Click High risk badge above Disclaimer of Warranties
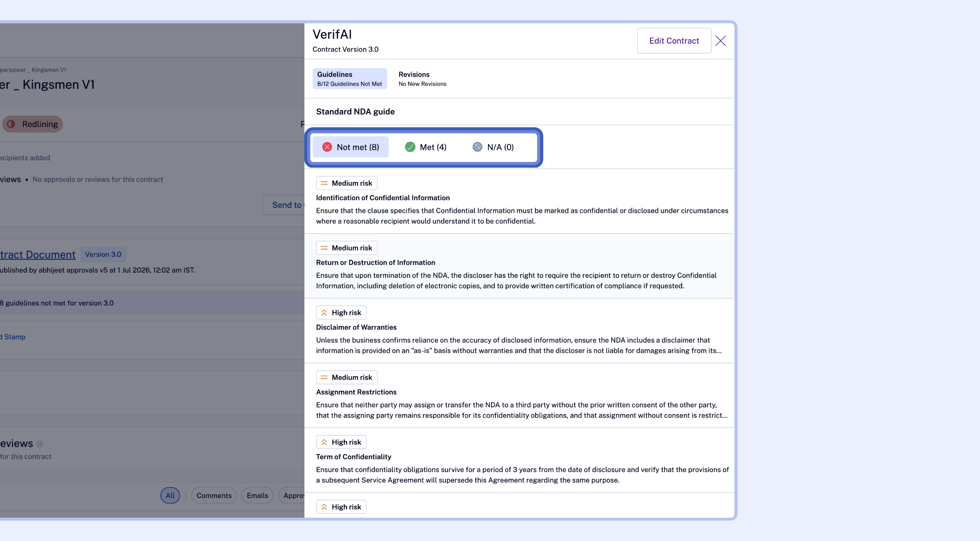 [x=341, y=312]
